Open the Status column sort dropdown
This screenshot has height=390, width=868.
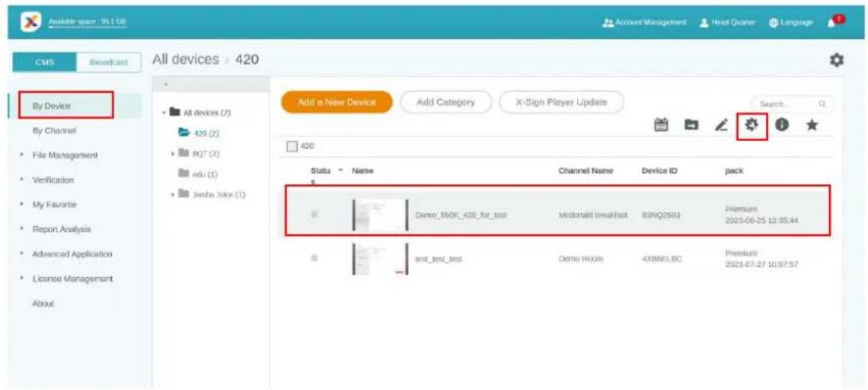pos(340,170)
